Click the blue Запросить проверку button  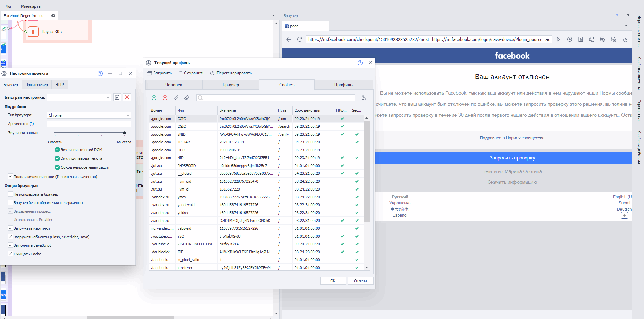[x=504, y=158]
